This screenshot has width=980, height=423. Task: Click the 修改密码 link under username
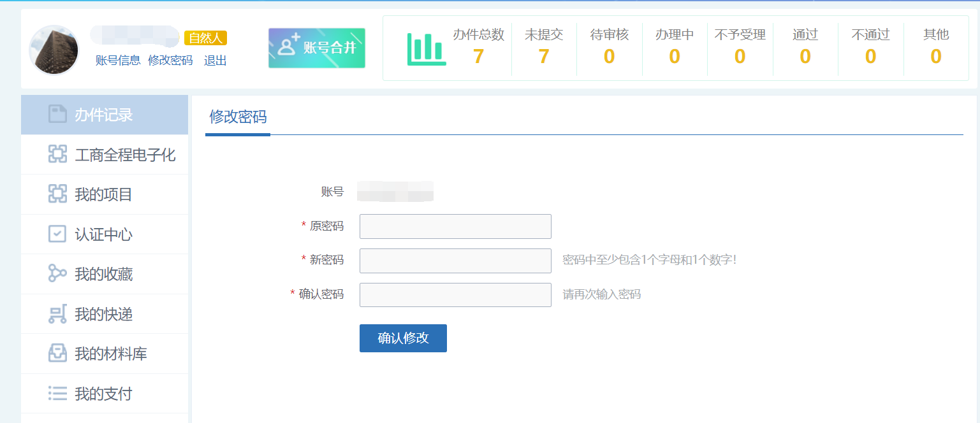click(x=170, y=61)
